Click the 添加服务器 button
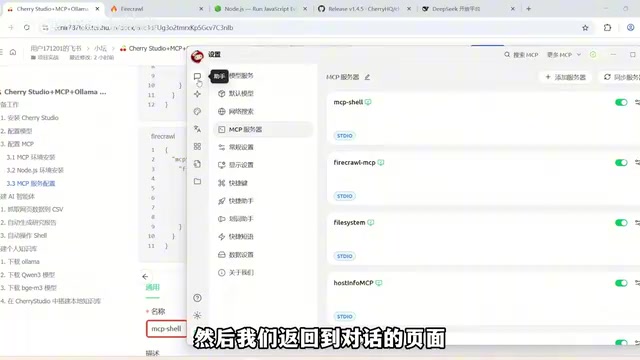Image resolution: width=640 pixels, height=360 pixels. (x=565, y=77)
